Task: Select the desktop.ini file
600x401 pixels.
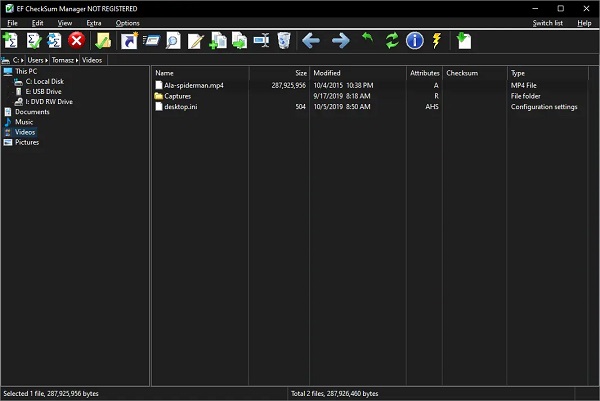Action: (x=181, y=107)
